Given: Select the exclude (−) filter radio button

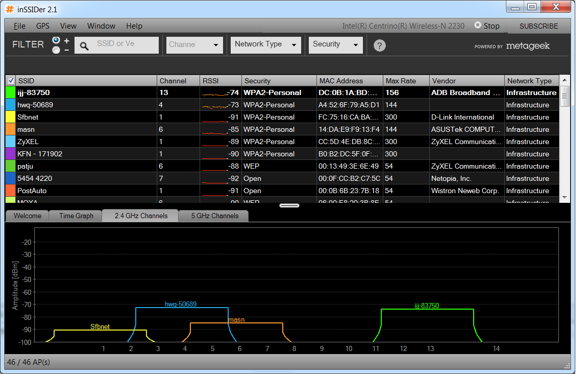Looking at the screenshot, I should (x=56, y=50).
